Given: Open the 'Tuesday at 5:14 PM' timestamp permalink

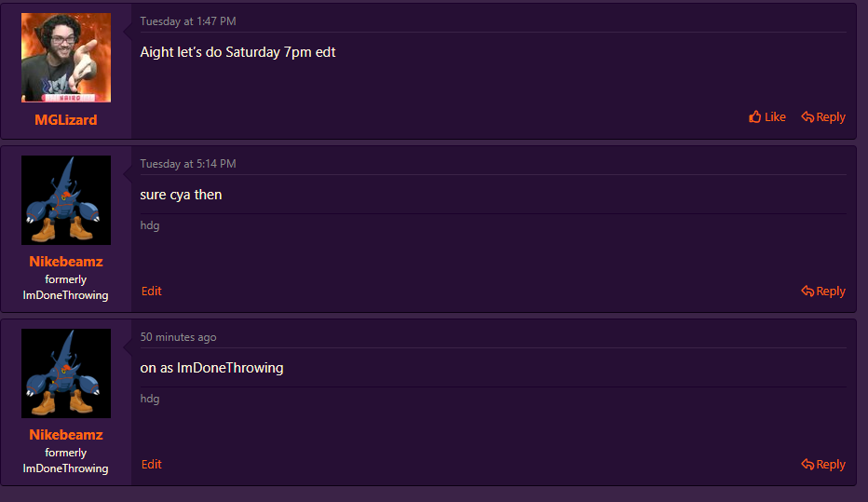Looking at the screenshot, I should 188,164.
